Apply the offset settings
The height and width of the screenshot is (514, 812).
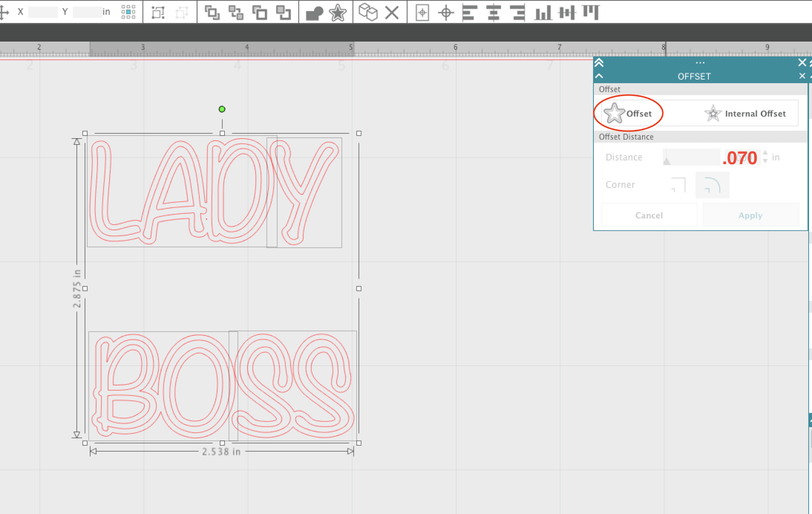click(750, 215)
